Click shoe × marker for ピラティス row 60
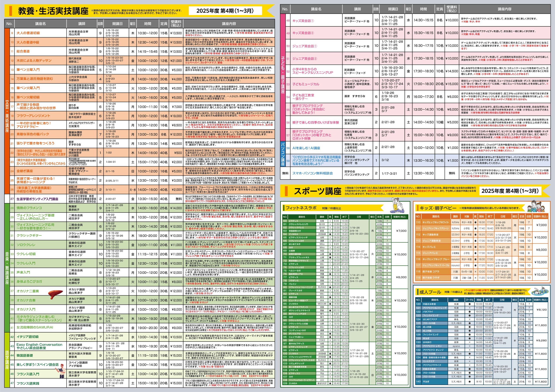Image resolution: width=555 pixels, height=392 pixels. pyautogui.click(x=330, y=221)
